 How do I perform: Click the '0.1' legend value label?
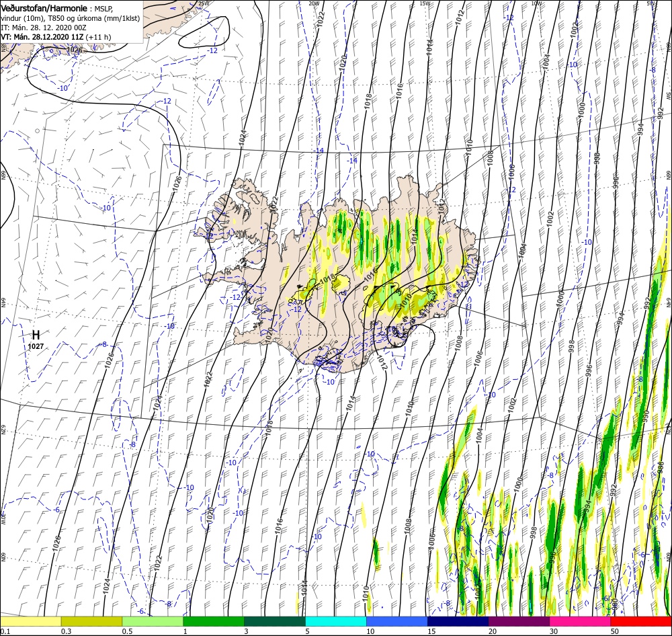click(x=5, y=631)
